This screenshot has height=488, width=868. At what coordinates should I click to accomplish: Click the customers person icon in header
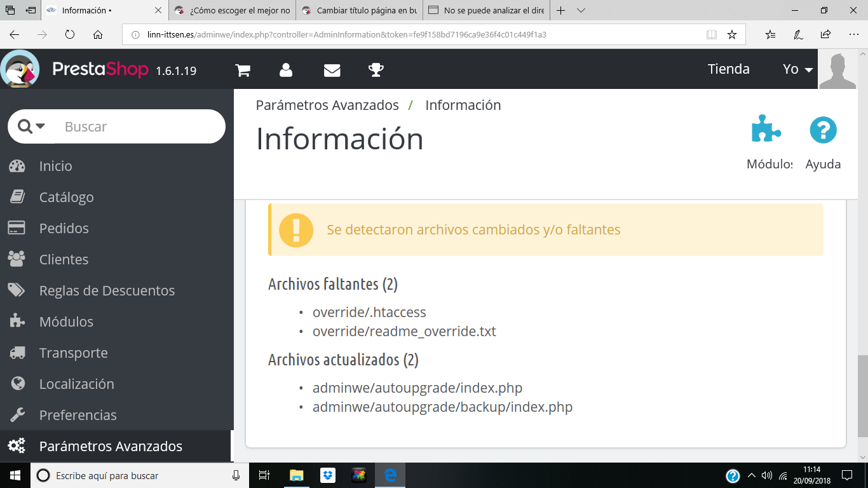tap(286, 70)
